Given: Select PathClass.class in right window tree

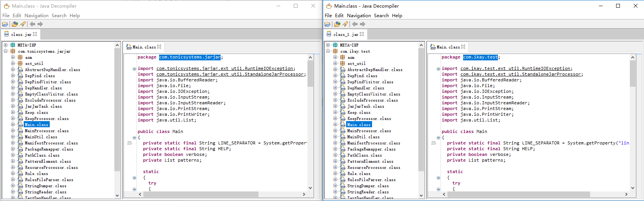Looking at the screenshot, I should tap(364, 155).
